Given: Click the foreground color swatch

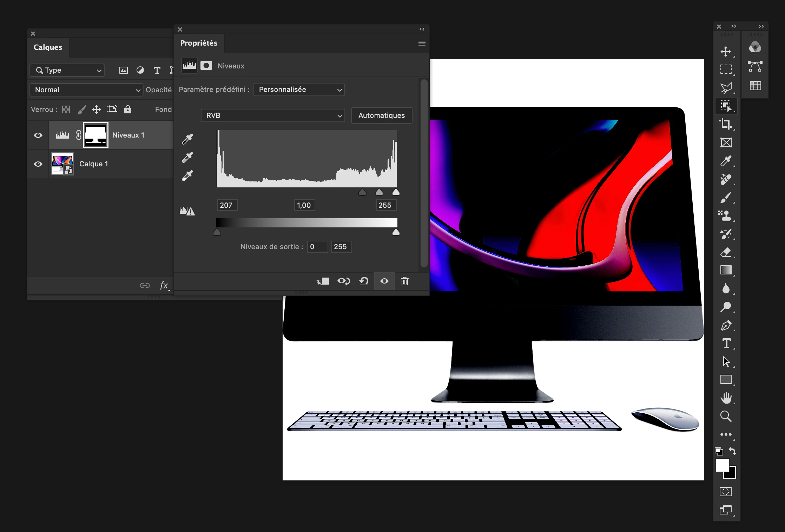Looking at the screenshot, I should tap(722, 465).
